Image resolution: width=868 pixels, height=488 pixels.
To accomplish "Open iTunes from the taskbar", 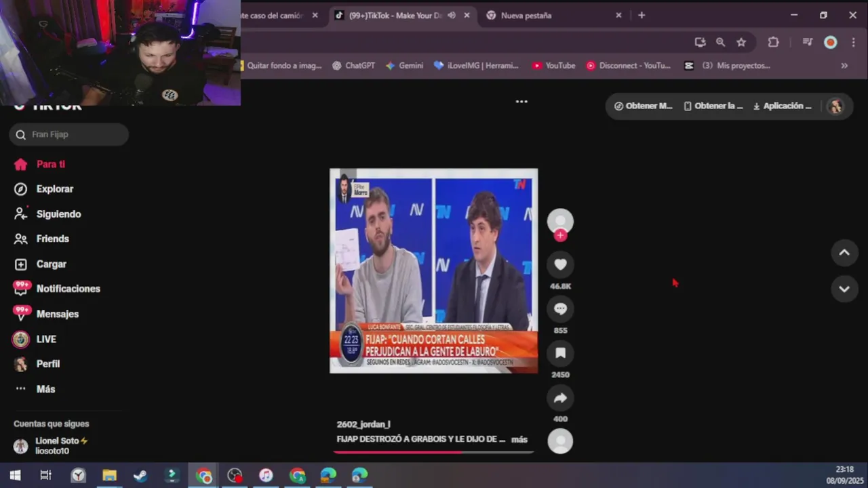I will 266,476.
